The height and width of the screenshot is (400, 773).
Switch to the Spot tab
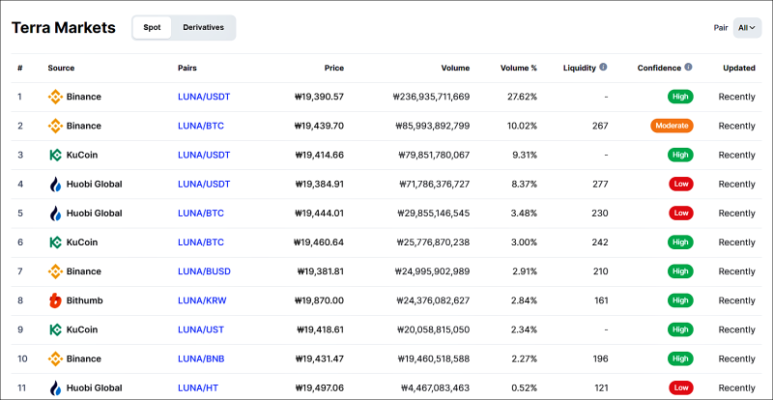coord(152,28)
